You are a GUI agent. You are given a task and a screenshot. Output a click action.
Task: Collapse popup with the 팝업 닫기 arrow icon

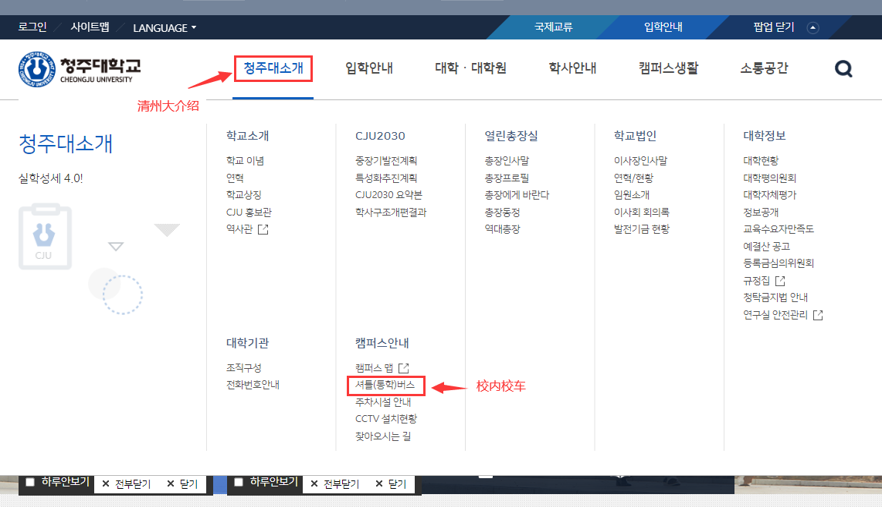tap(813, 28)
